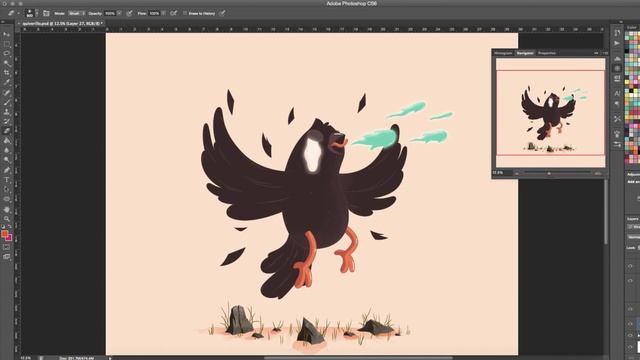
Task: Switch to the Histogram tab
Action: pos(503,53)
